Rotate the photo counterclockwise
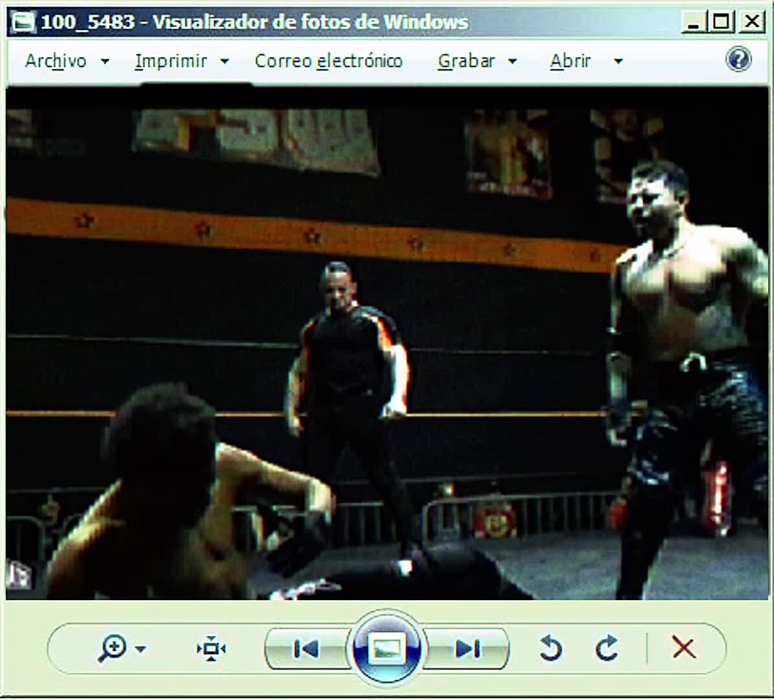 [550, 648]
